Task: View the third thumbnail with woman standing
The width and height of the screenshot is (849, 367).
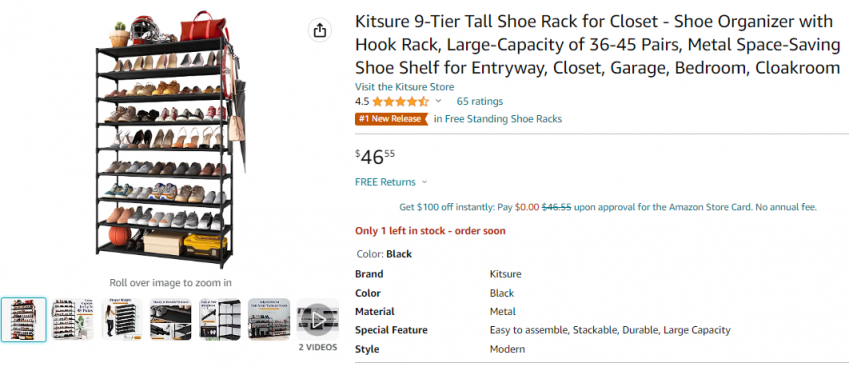Action: tap(122, 320)
